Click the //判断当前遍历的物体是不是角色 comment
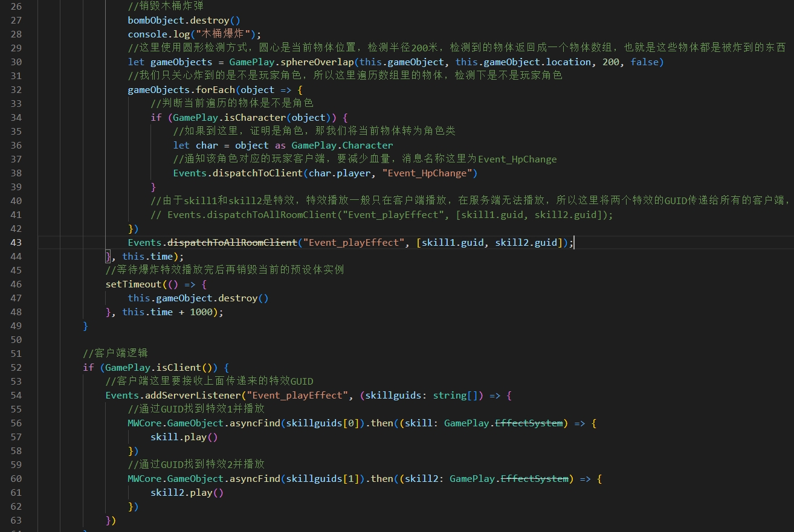The height and width of the screenshot is (532, 794). 232,104
